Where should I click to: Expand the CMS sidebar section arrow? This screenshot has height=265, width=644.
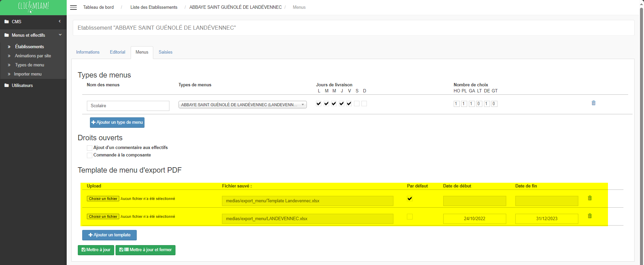(60, 21)
